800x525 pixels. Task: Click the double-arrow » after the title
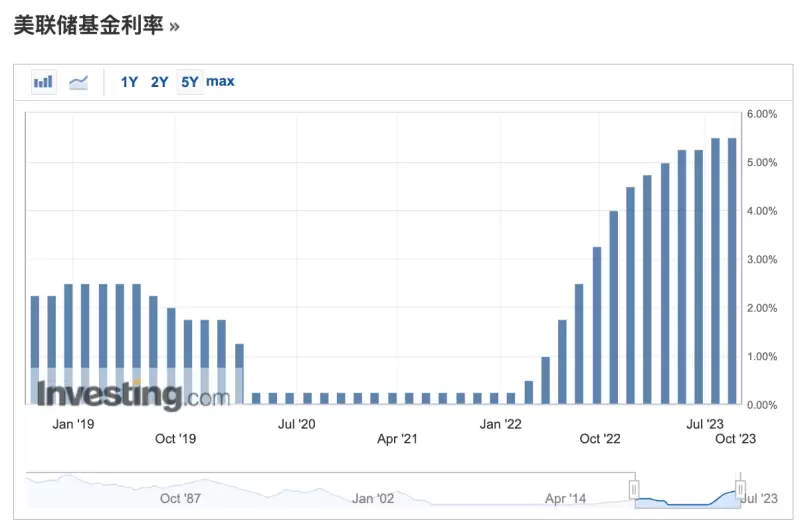pyautogui.click(x=174, y=27)
